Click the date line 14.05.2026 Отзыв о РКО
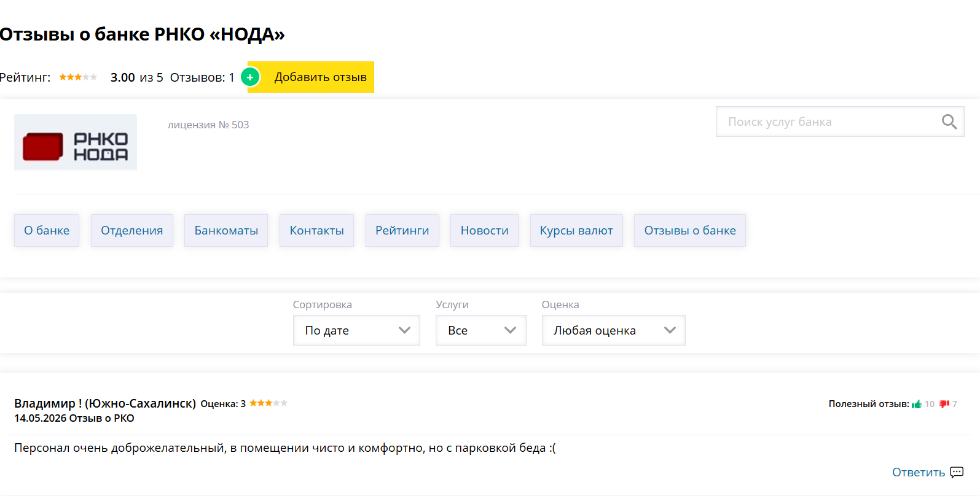Image resolution: width=980 pixels, height=496 pixels. click(74, 418)
